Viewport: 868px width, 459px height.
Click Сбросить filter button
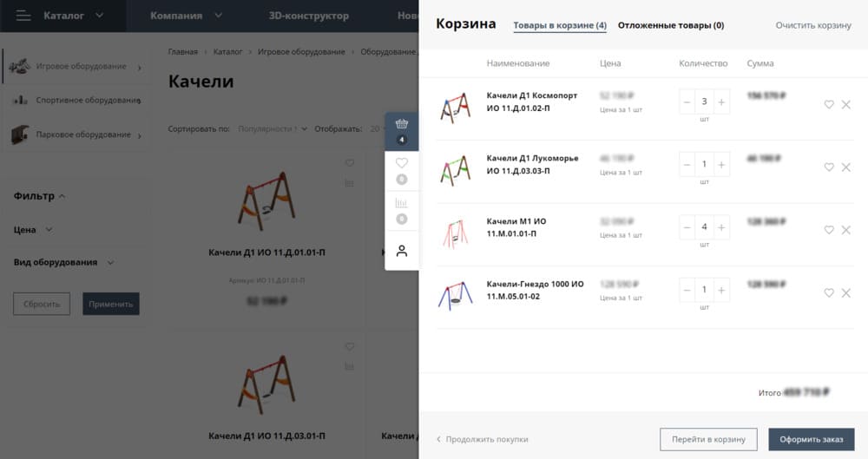[42, 304]
